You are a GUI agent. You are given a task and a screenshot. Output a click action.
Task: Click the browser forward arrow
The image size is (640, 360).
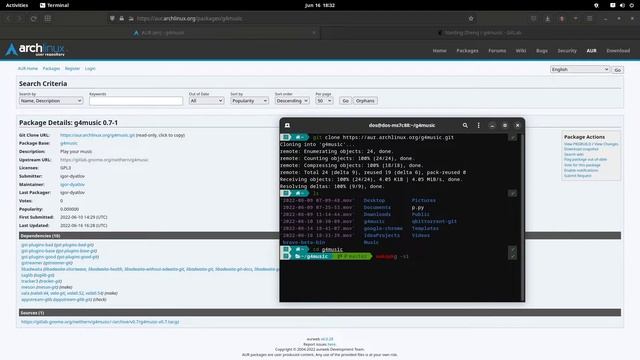pos(19,19)
